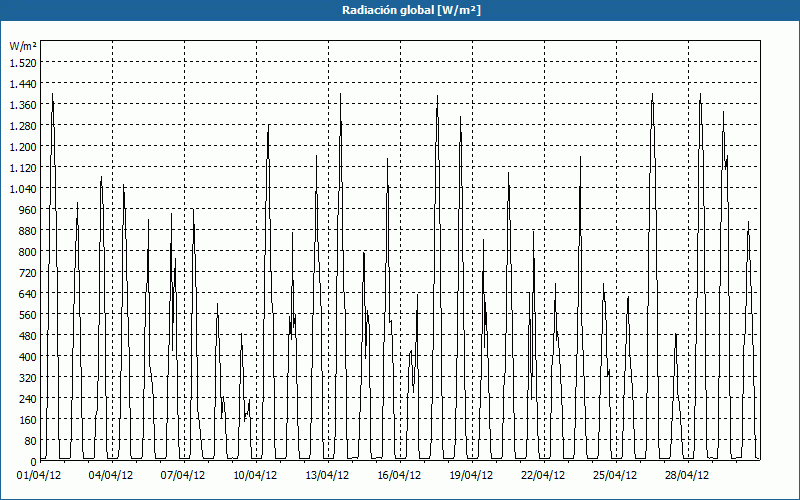Click the 10/04/12 date label
The height and width of the screenshot is (500, 800).
[255, 475]
